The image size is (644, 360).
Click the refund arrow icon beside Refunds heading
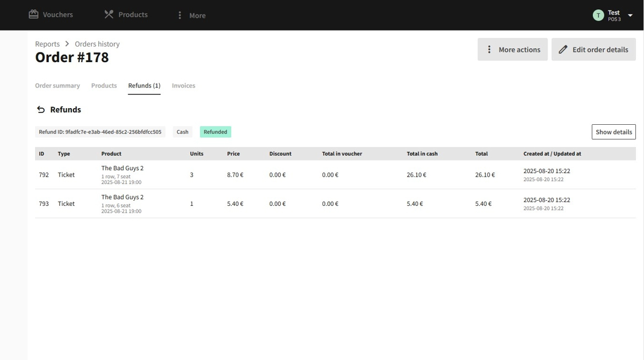coord(41,110)
